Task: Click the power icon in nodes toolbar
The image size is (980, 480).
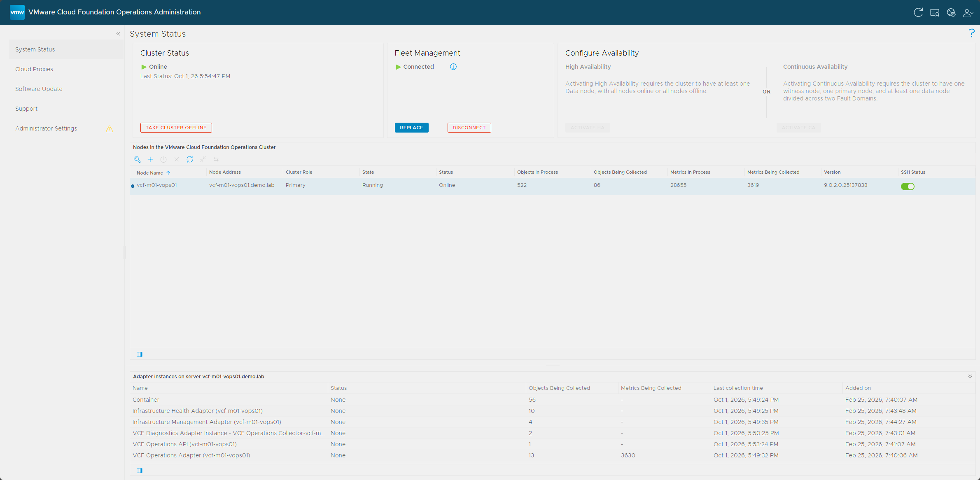Action: (x=163, y=159)
